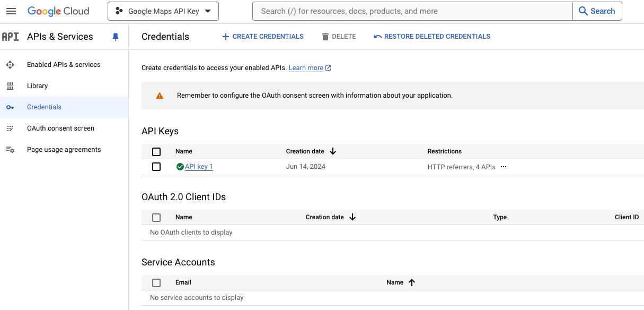
Task: Open the navigation hamburger menu
Action: tap(11, 11)
